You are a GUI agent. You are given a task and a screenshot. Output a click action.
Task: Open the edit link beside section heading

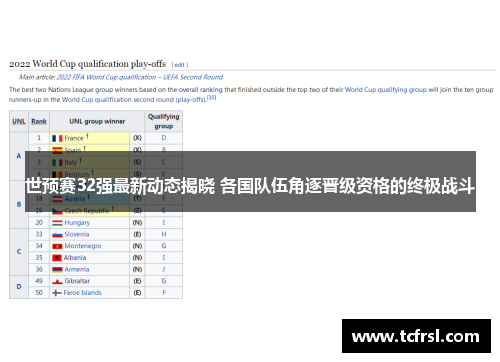click(x=180, y=65)
